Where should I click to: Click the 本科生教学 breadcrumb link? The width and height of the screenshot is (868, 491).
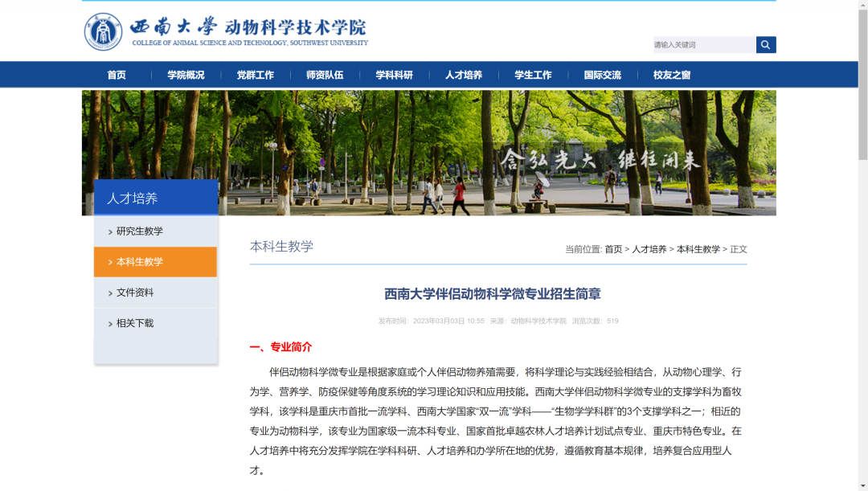[x=698, y=249]
